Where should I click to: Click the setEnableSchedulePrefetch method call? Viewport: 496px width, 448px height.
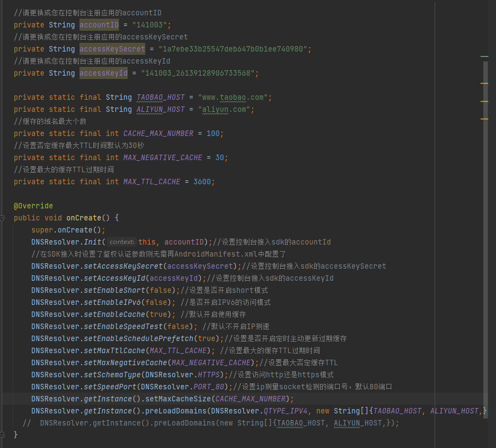point(139,338)
